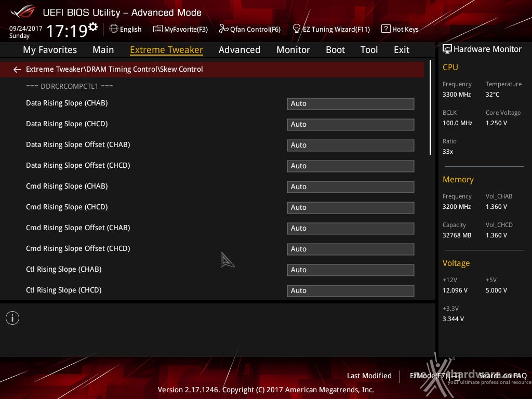Screen dimensions: 532x399
Task: Go to the Advanced tab
Action: coord(240,50)
